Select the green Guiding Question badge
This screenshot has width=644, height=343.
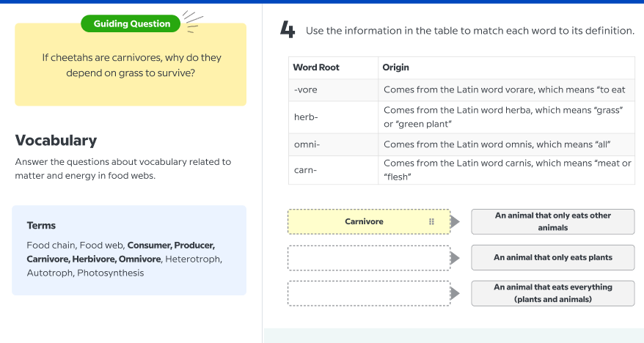131,23
